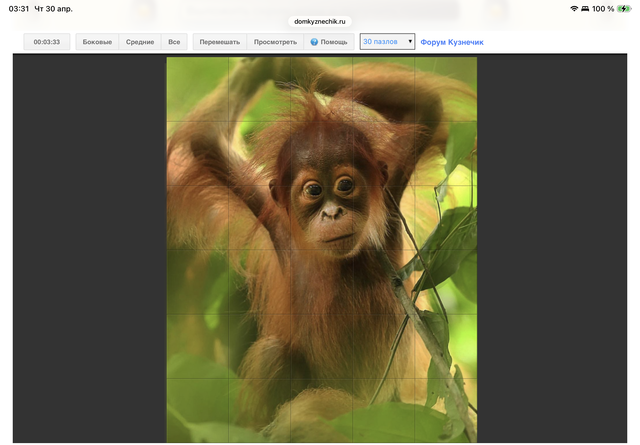Show only Средние middle pieces
Screen dimensions: 640x445
coord(140,42)
